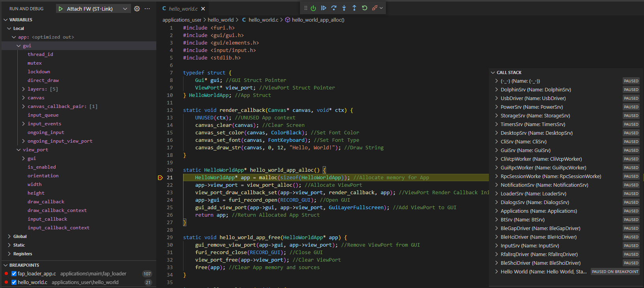Expand the canvas variable
Image resolution: width=644 pixels, height=288 pixels.
coord(23,98)
